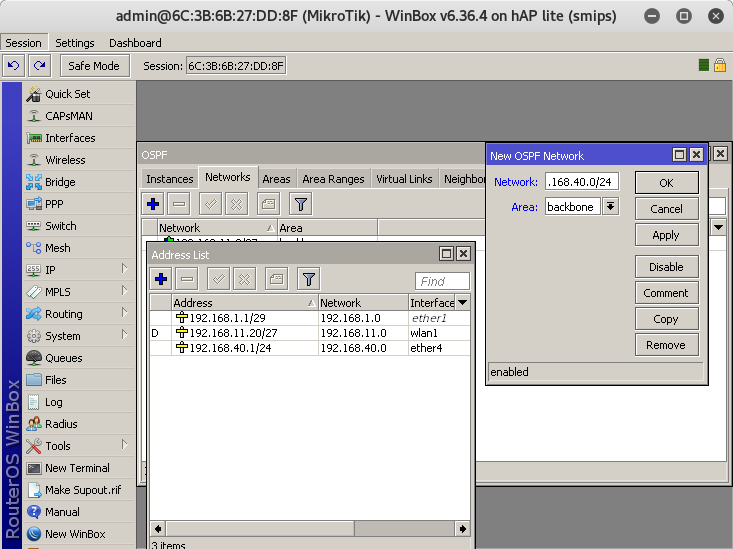The height and width of the screenshot is (549, 733).
Task: Click the Network field in New OSPF Network
Action: tap(582, 182)
